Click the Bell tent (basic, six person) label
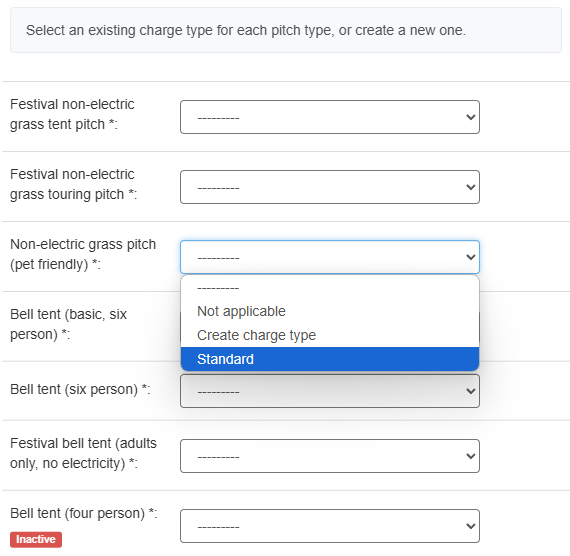The image size is (570, 556). click(68, 324)
